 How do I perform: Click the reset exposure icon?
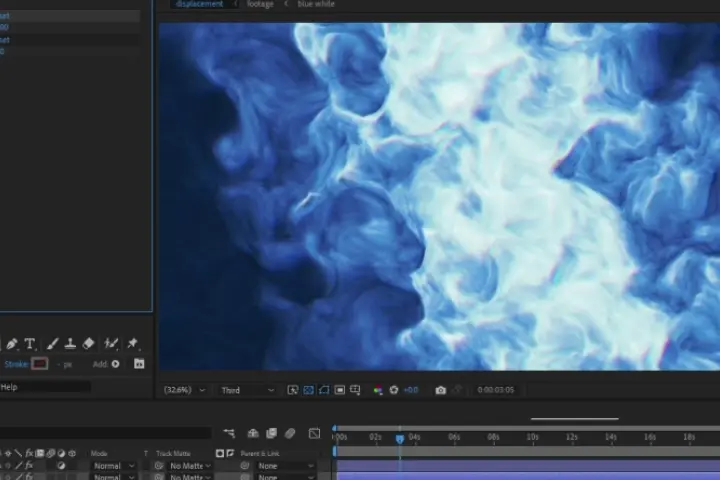(394, 390)
